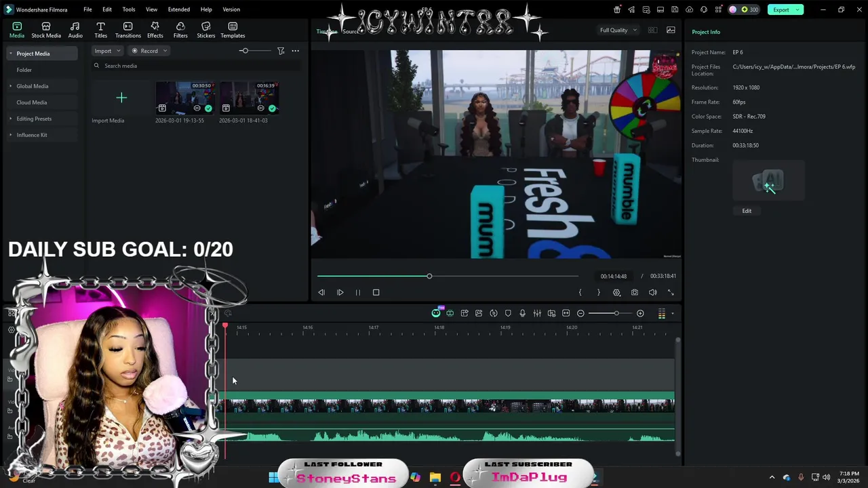This screenshot has width=868, height=488.
Task: Click the Import Media plus tile
Action: click(x=121, y=98)
